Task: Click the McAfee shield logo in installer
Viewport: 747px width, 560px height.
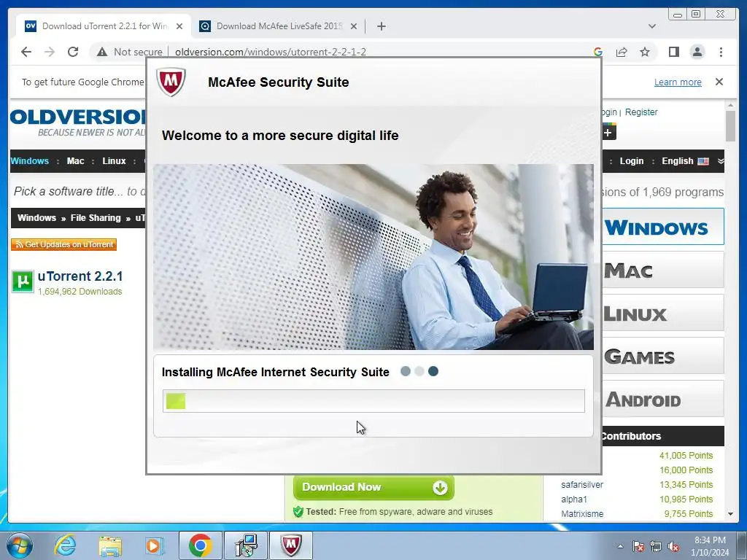Action: point(171,82)
